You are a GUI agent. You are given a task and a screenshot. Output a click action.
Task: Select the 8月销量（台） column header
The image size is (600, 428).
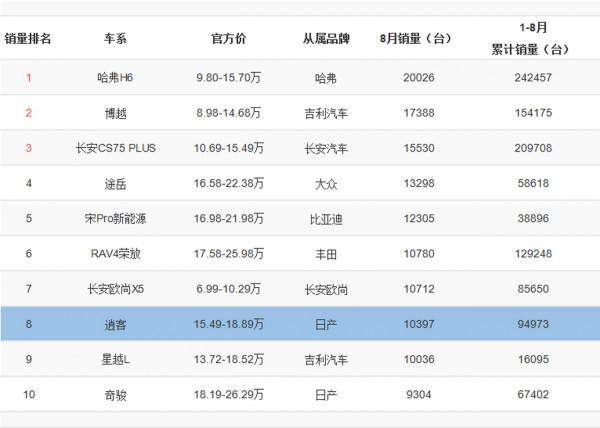tap(416, 39)
